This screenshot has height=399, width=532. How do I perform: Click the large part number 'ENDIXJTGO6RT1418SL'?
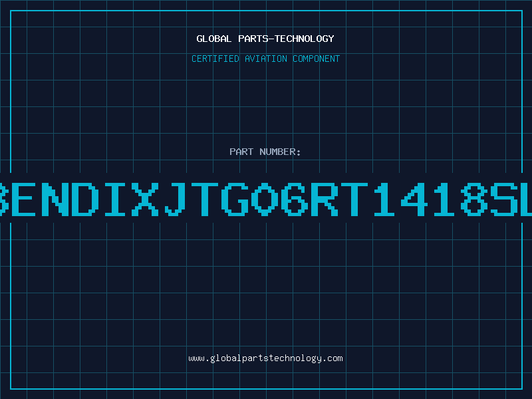tap(266, 199)
